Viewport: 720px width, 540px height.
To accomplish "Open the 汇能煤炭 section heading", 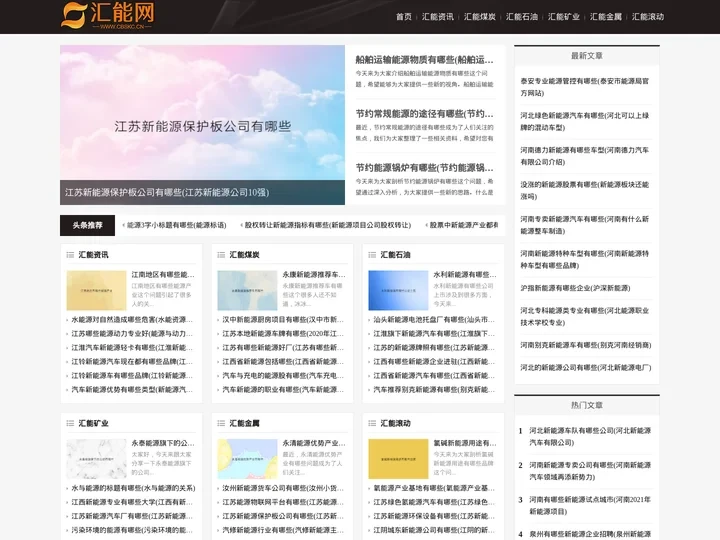I will 244,255.
